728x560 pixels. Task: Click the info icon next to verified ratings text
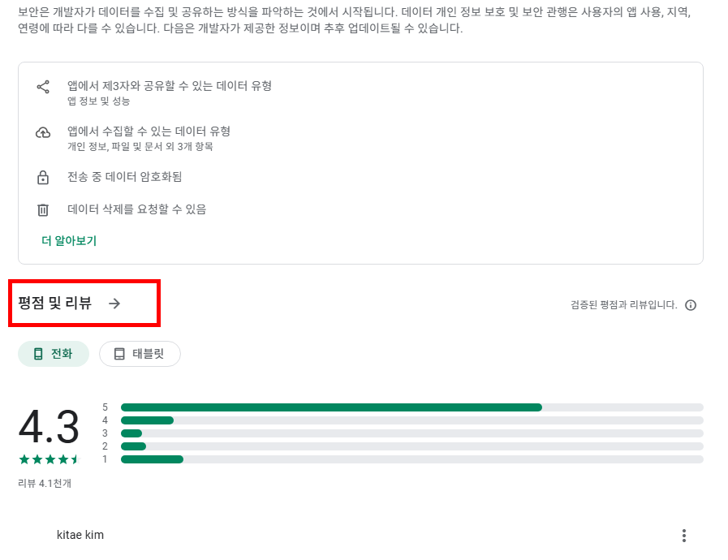[x=691, y=305]
